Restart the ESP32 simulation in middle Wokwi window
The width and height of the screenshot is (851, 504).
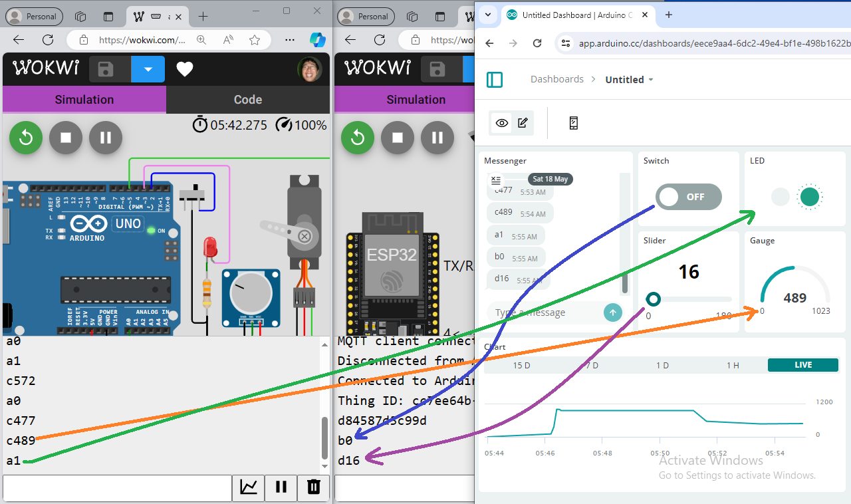358,138
